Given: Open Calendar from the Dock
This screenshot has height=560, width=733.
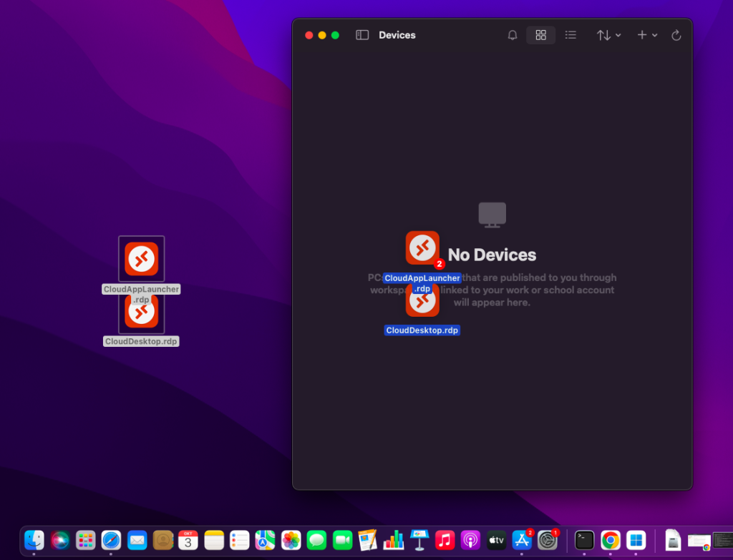Looking at the screenshot, I should coord(188,541).
